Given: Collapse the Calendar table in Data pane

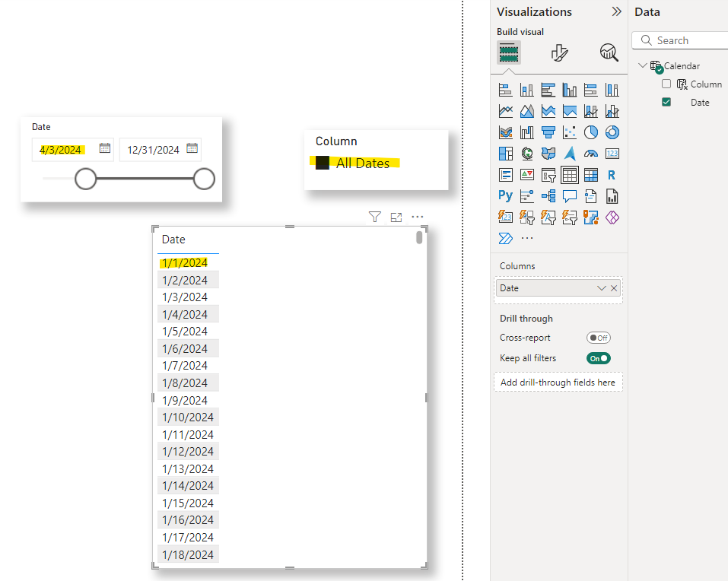Looking at the screenshot, I should pos(643,65).
